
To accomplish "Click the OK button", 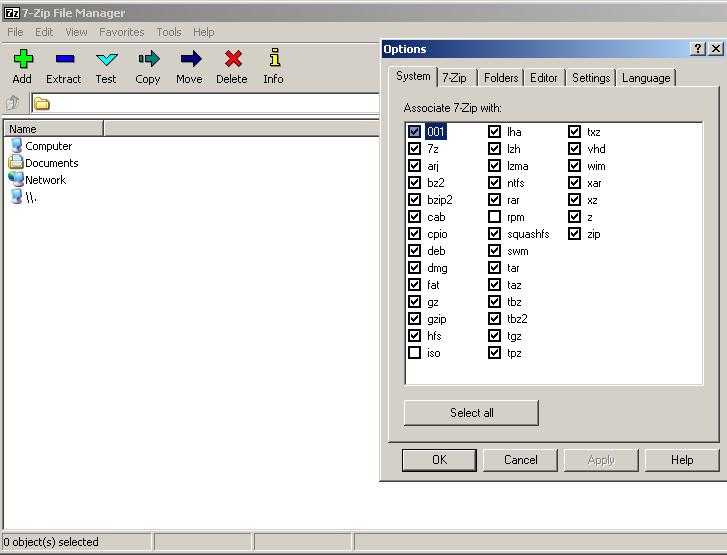I will pos(440,460).
